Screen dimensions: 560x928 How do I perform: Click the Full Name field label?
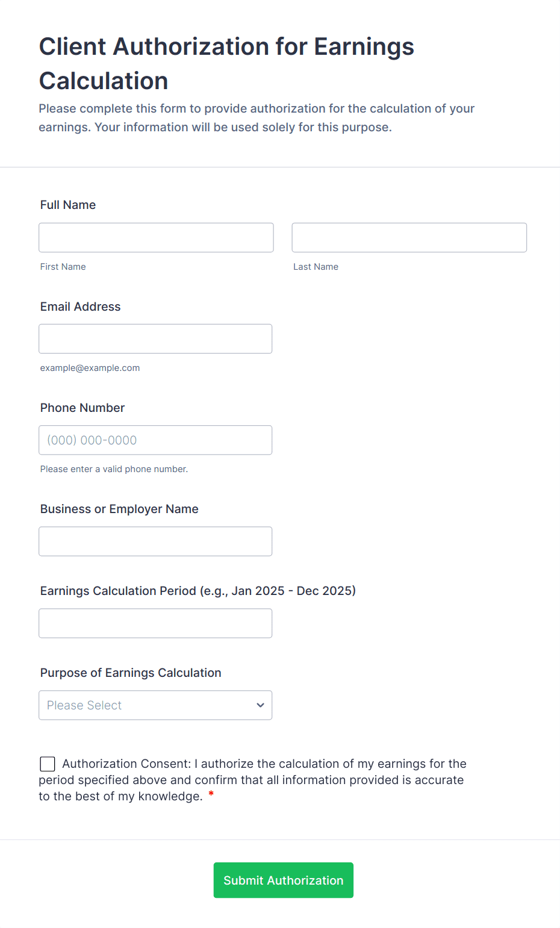[x=68, y=205]
